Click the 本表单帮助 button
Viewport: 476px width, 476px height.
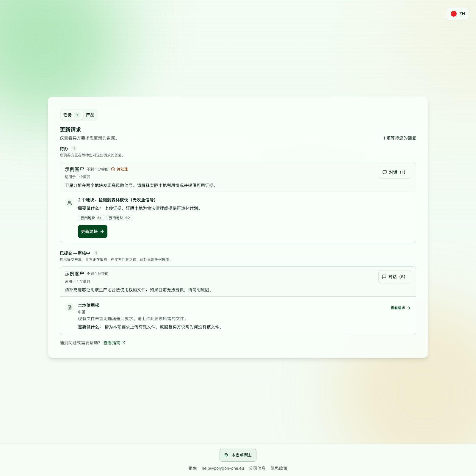pos(238,455)
